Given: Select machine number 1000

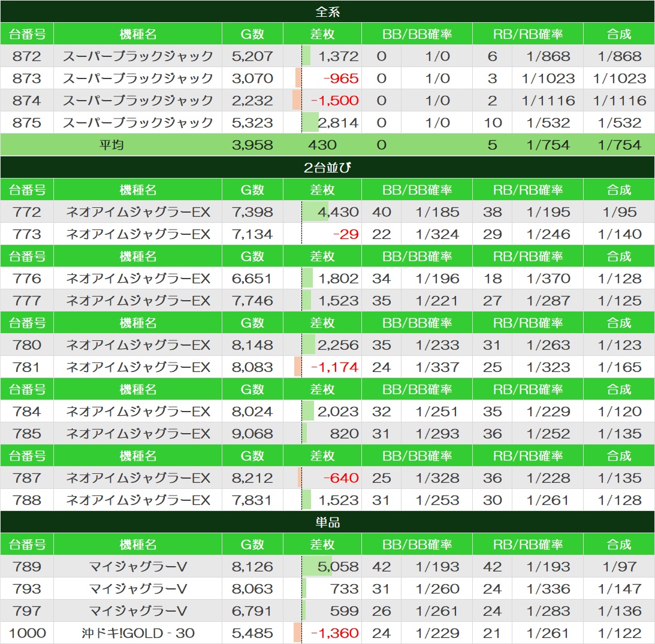Looking at the screenshot, I should (27, 633).
